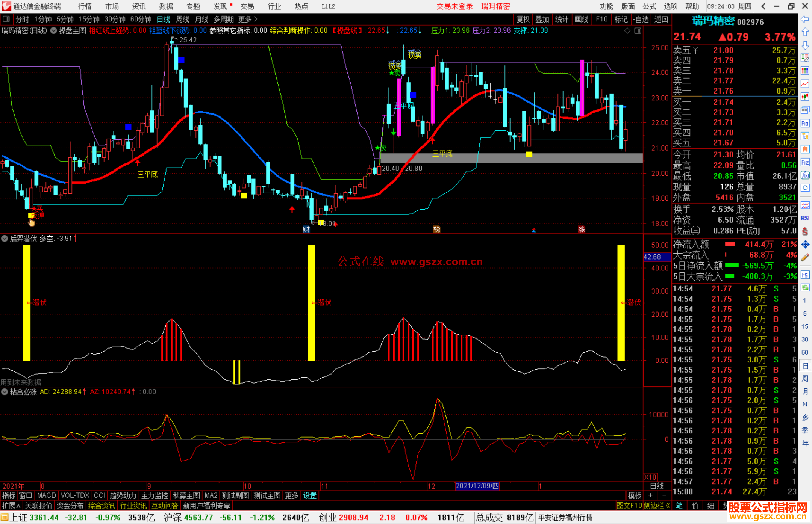The height and width of the screenshot is (524, 812).
Task: Select the pencil drawing tool icon
Action: pyautogui.click(x=805, y=258)
